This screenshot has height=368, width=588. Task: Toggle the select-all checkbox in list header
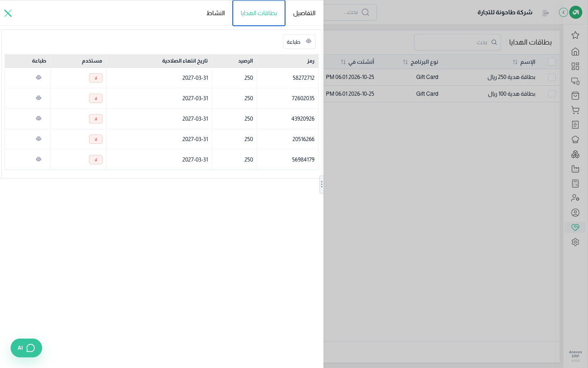pyautogui.click(x=552, y=62)
